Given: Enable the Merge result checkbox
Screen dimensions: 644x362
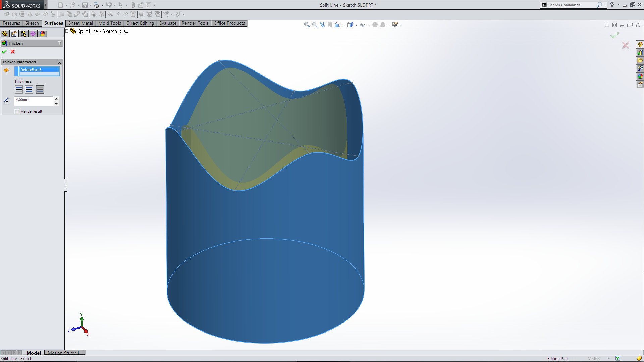Looking at the screenshot, I should click(x=17, y=112).
